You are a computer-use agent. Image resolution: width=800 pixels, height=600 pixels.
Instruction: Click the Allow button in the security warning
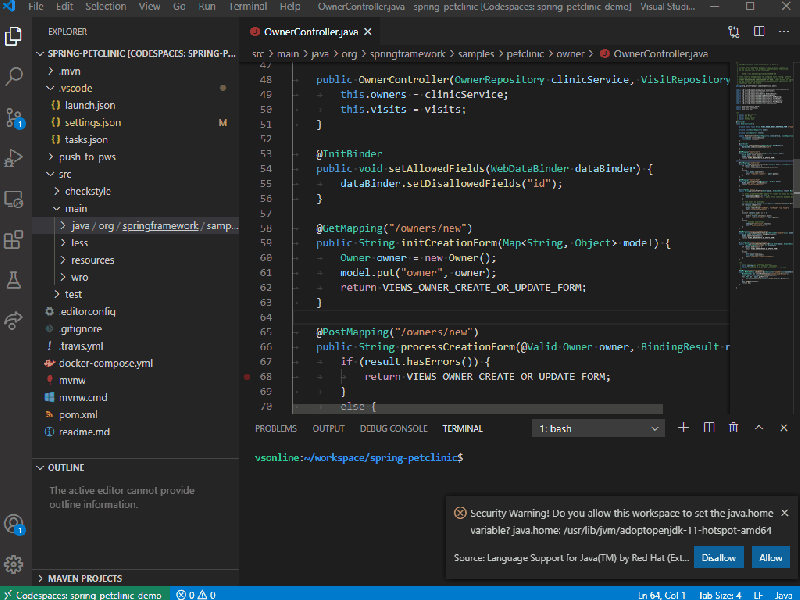(770, 557)
